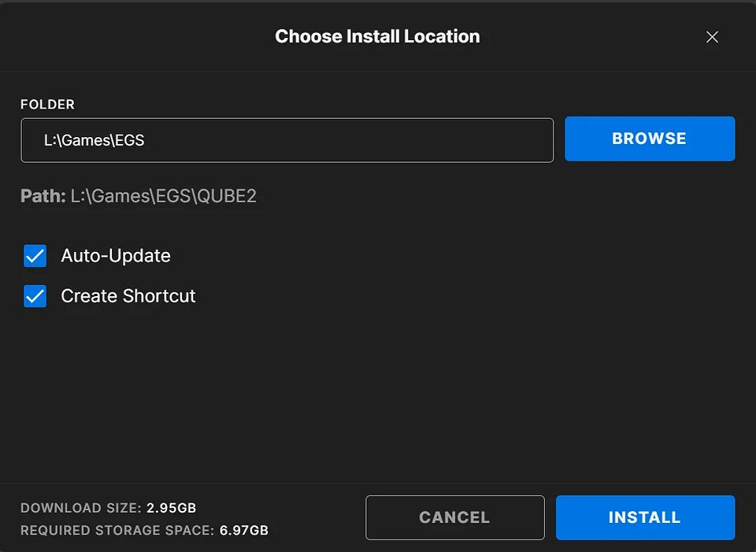The width and height of the screenshot is (756, 552).
Task: Start installation with the INSTALL button
Action: click(x=645, y=517)
